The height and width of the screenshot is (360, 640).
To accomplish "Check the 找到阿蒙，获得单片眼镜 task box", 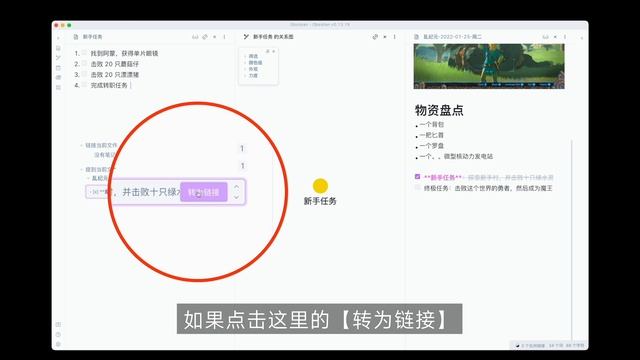I will [84, 53].
